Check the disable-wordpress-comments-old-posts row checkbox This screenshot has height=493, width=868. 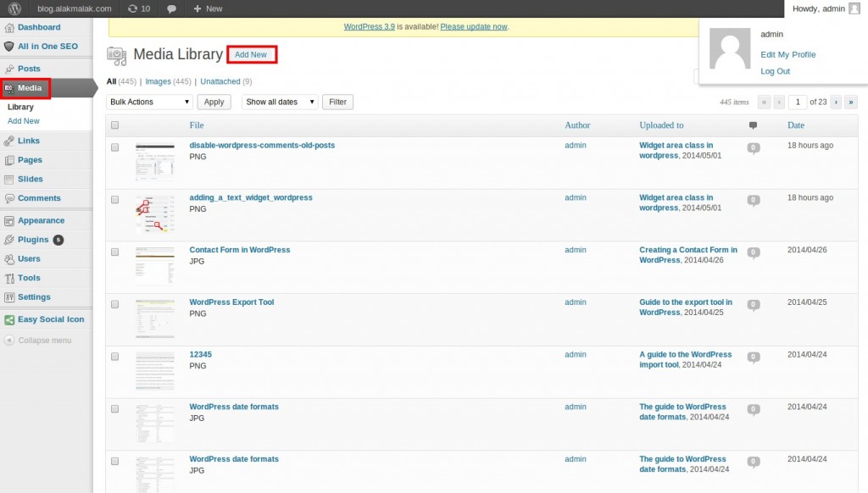[114, 147]
